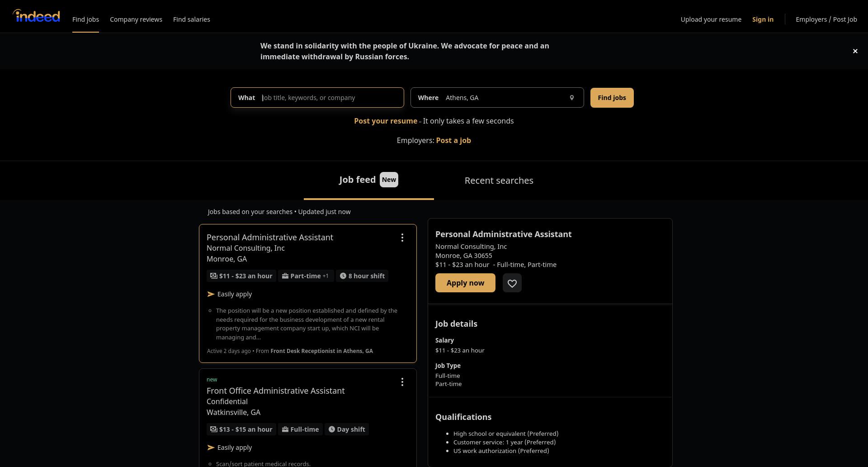The height and width of the screenshot is (467, 868).
Task: Click the 8 hour shift tag
Action: coord(362,276)
